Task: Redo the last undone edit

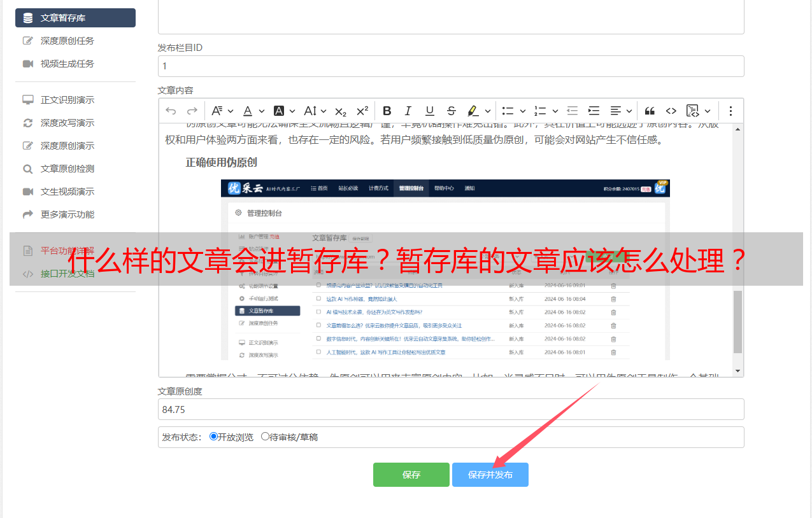Action: 192,111
